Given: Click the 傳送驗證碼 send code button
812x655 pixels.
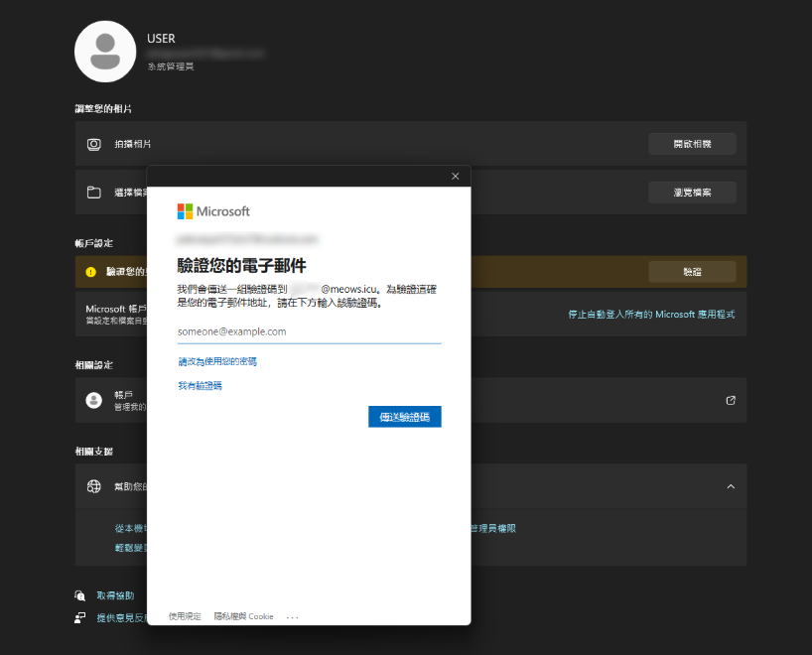Looking at the screenshot, I should point(404,417).
